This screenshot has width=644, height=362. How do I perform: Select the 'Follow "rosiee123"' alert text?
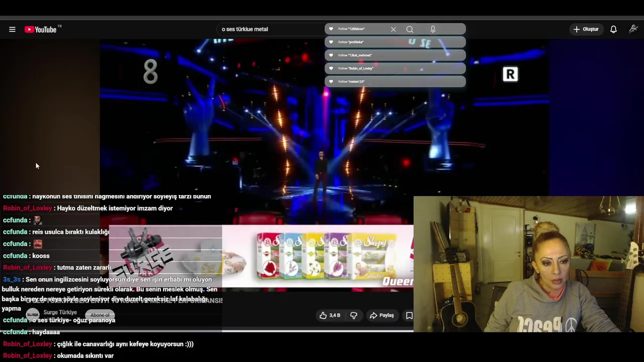tap(351, 81)
